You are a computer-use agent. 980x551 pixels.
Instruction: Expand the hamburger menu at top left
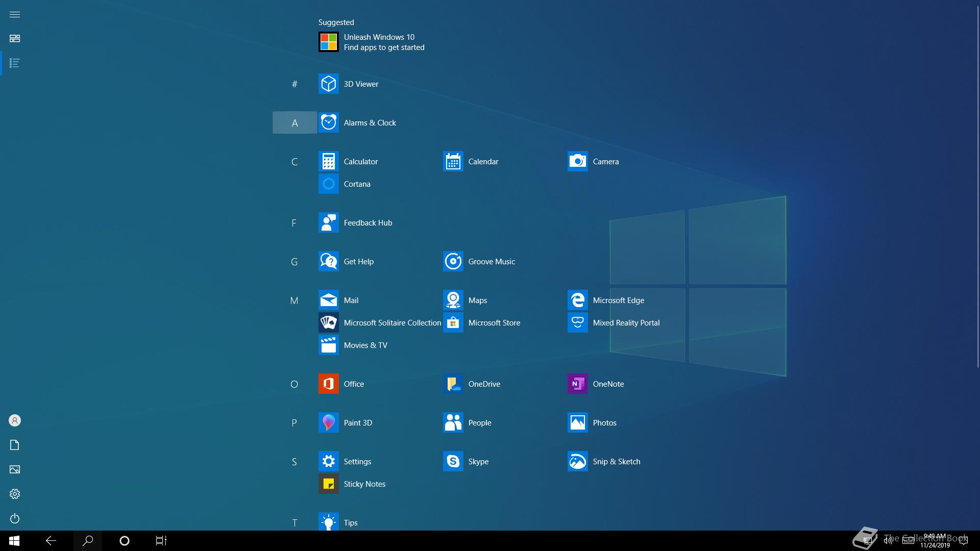(15, 14)
